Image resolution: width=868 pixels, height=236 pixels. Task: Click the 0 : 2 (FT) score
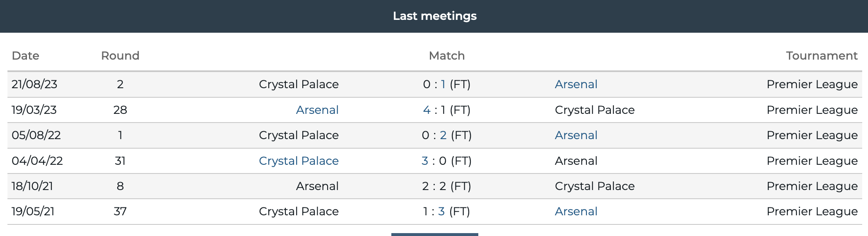tap(447, 135)
